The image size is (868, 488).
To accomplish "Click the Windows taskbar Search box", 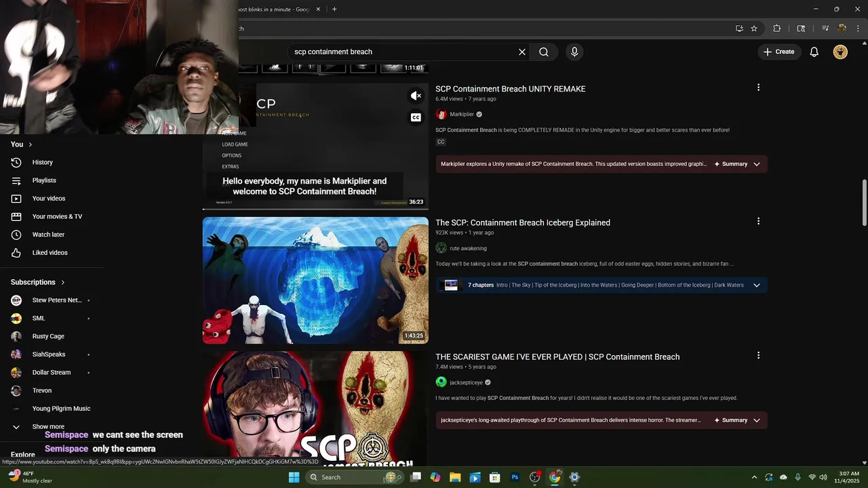I will [355, 477].
